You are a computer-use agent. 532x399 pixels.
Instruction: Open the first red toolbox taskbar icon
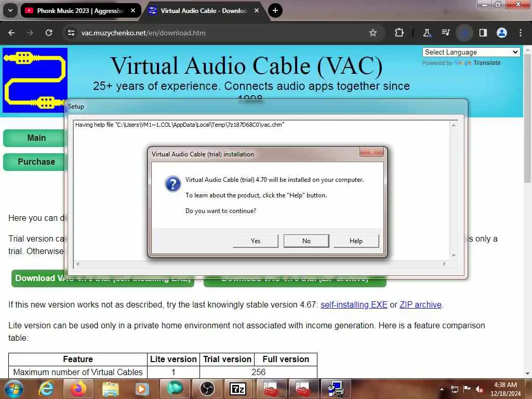[x=270, y=389]
